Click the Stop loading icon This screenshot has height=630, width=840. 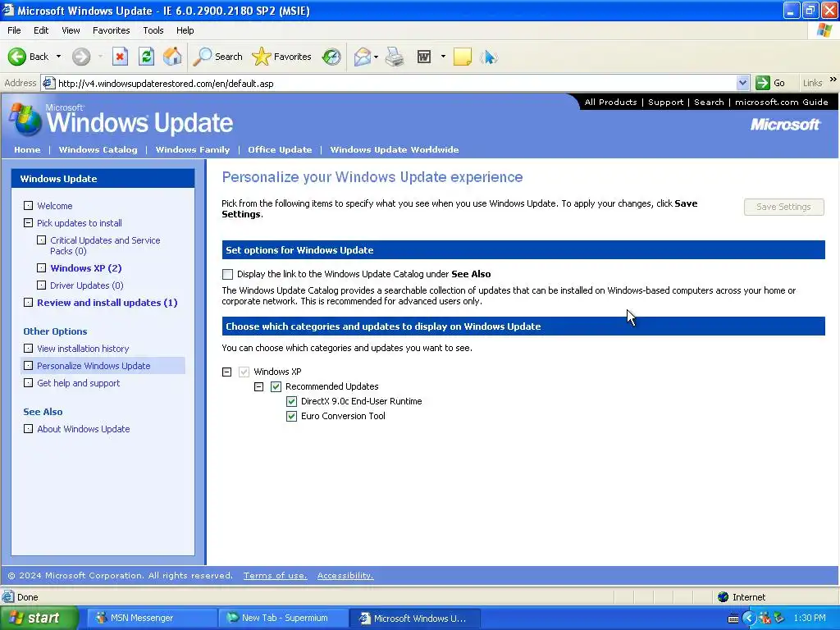click(120, 57)
